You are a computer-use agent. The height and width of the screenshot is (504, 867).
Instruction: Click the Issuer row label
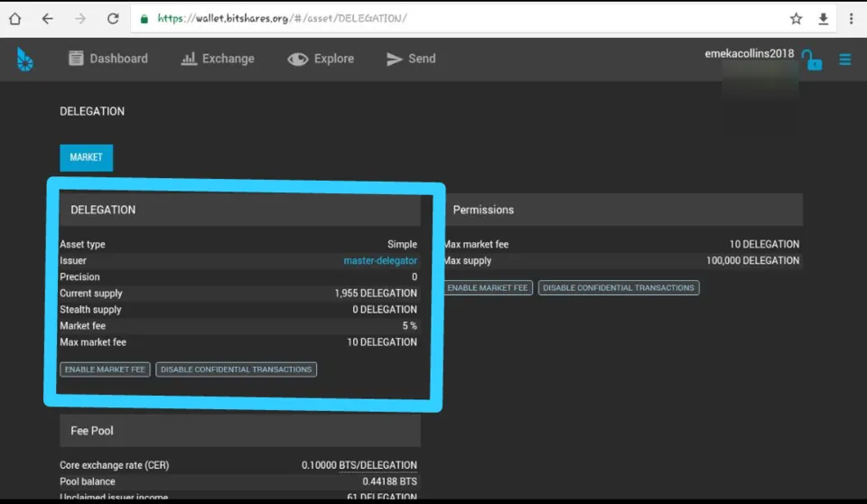tap(73, 260)
